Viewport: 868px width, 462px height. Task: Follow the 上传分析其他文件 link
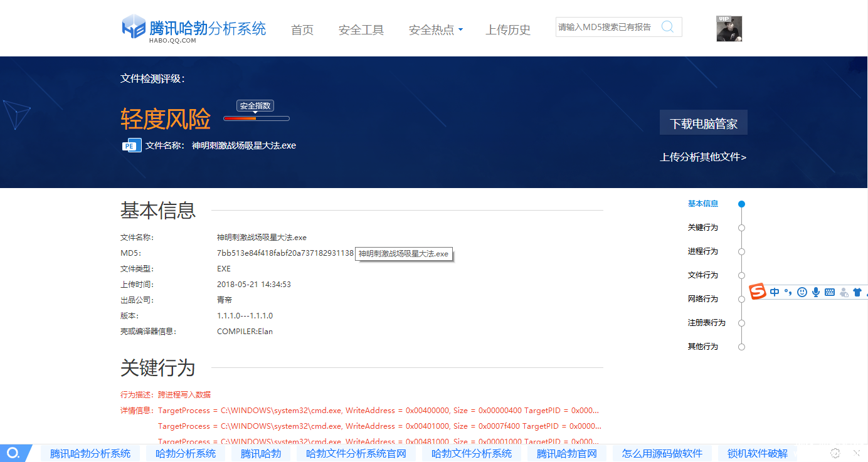point(703,157)
